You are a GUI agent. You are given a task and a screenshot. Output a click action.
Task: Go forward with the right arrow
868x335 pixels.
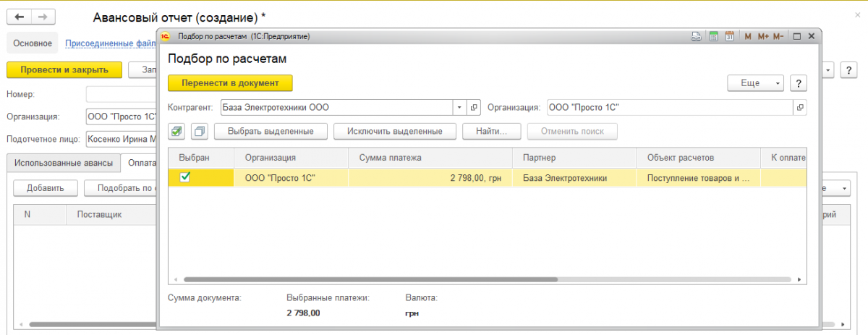click(43, 16)
